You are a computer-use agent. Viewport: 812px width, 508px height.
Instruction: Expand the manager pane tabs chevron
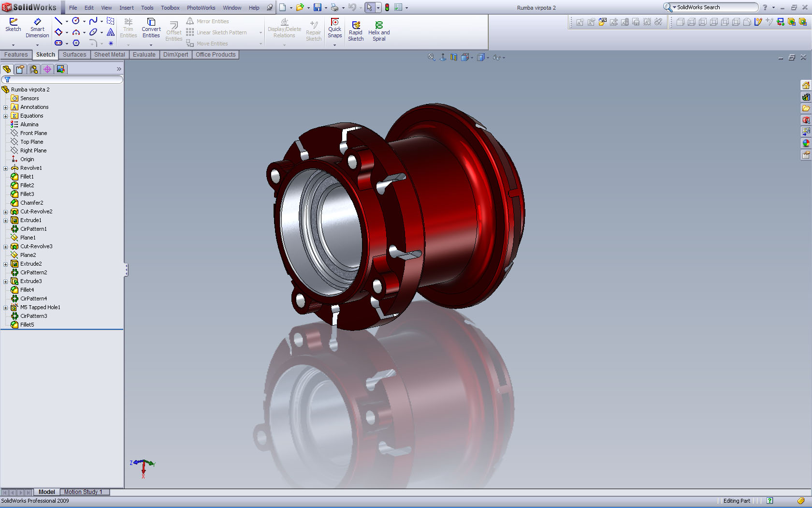point(119,69)
